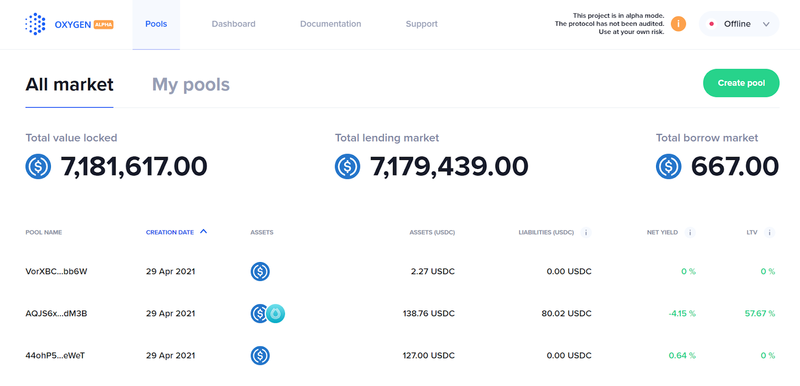800x386 pixels.
Task: Show info tooltip for Liabilities (USDC) column
Action: 586,233
